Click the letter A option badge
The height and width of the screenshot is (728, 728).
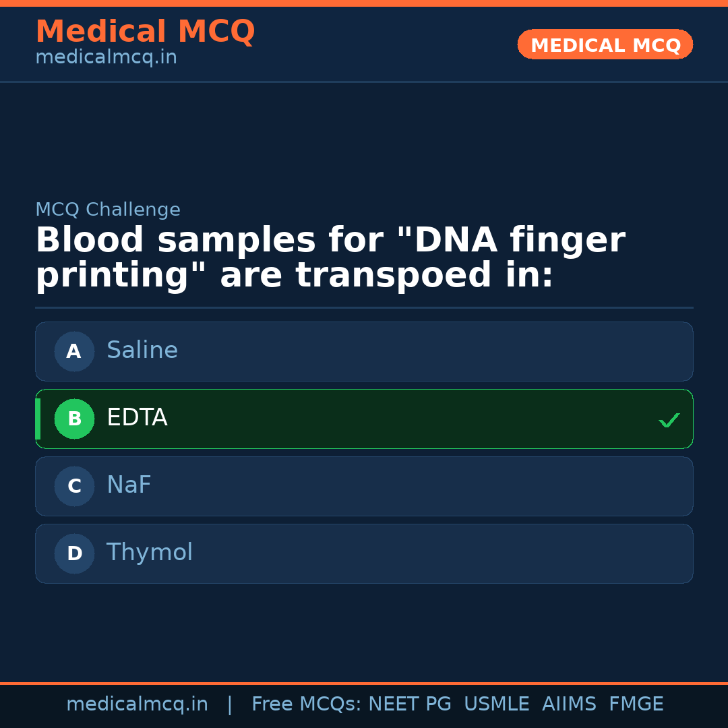(x=74, y=351)
